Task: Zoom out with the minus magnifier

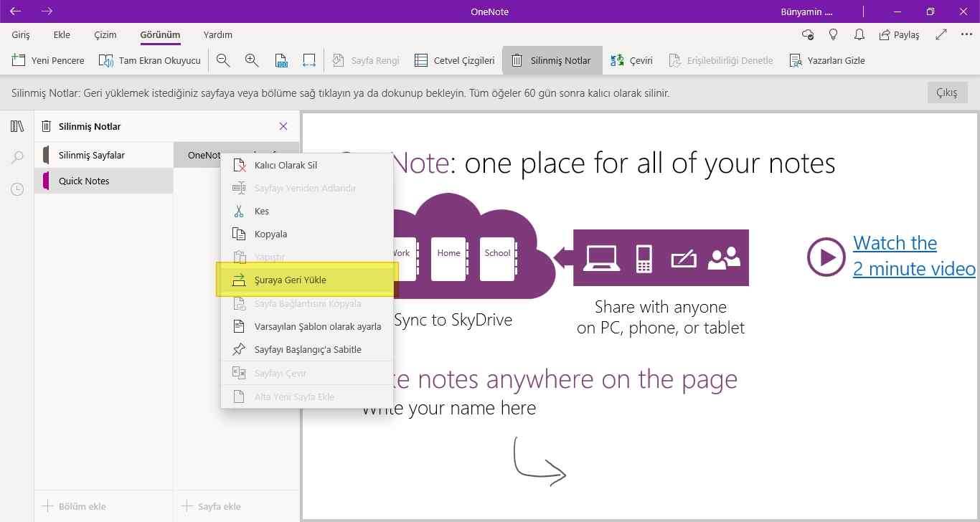Action: pyautogui.click(x=223, y=60)
